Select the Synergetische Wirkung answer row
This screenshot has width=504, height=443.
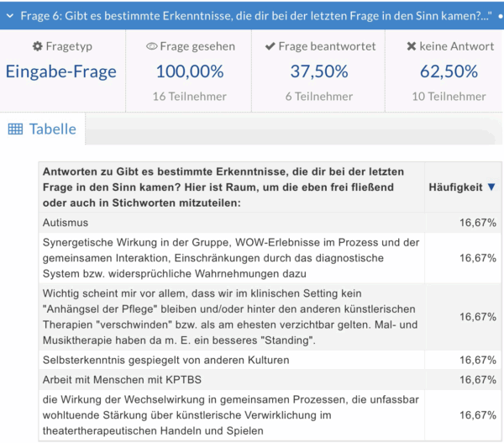click(231, 258)
